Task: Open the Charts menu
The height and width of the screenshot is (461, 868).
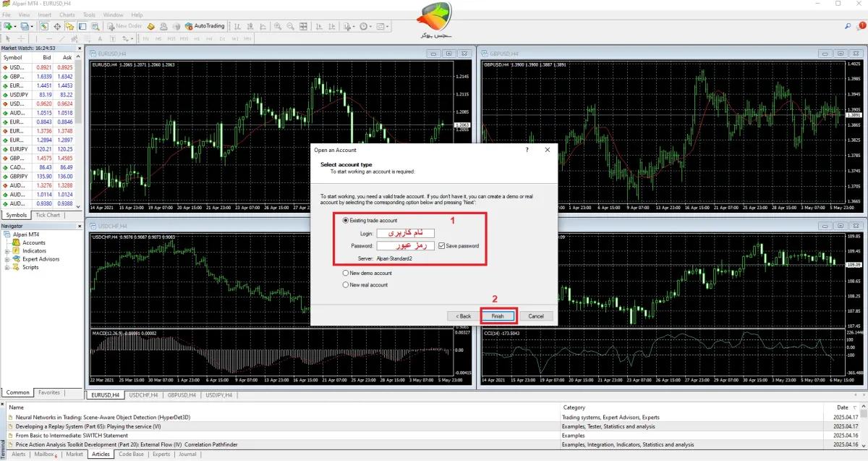Action: coord(67,14)
